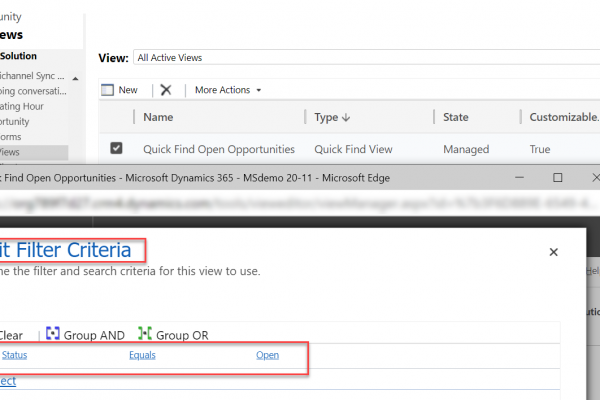Click the Quick Find View type cell
This screenshot has height=400, width=600.
click(x=353, y=149)
